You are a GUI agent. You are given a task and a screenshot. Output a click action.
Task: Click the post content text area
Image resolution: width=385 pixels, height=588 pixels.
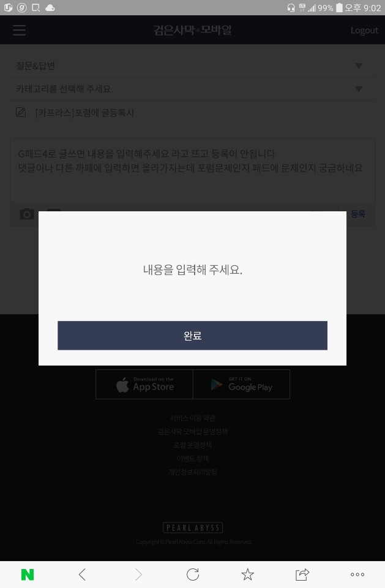(193, 171)
